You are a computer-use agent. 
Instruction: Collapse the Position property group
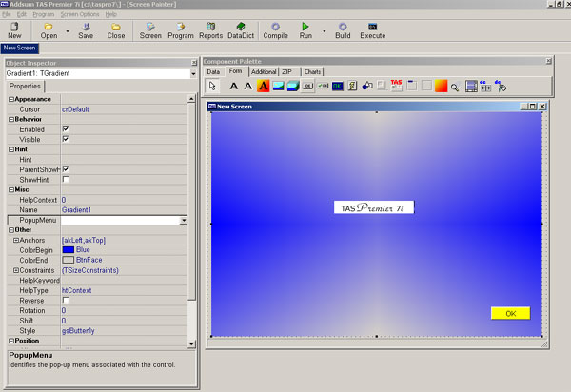[x=11, y=341]
